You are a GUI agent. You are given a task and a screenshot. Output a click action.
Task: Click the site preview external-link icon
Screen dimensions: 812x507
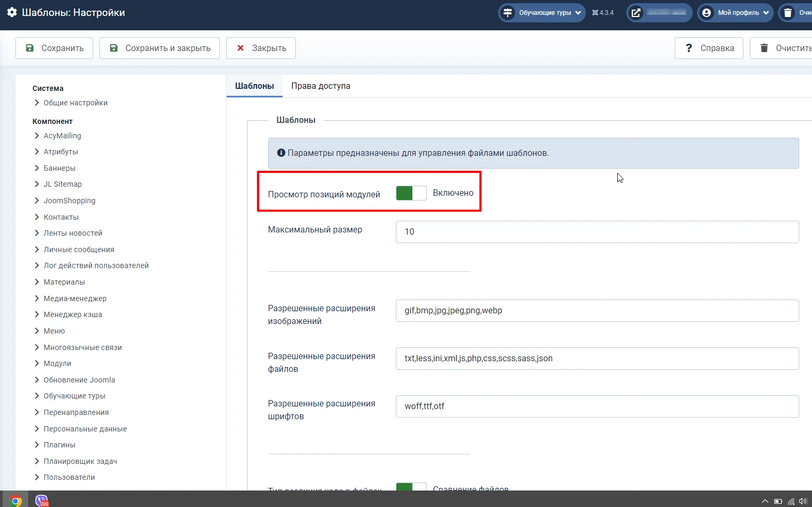[636, 12]
